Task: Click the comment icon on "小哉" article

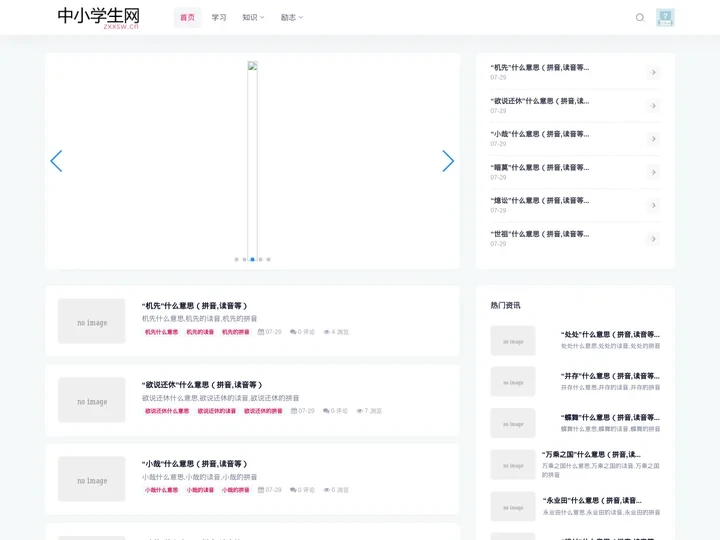Action: (293, 490)
